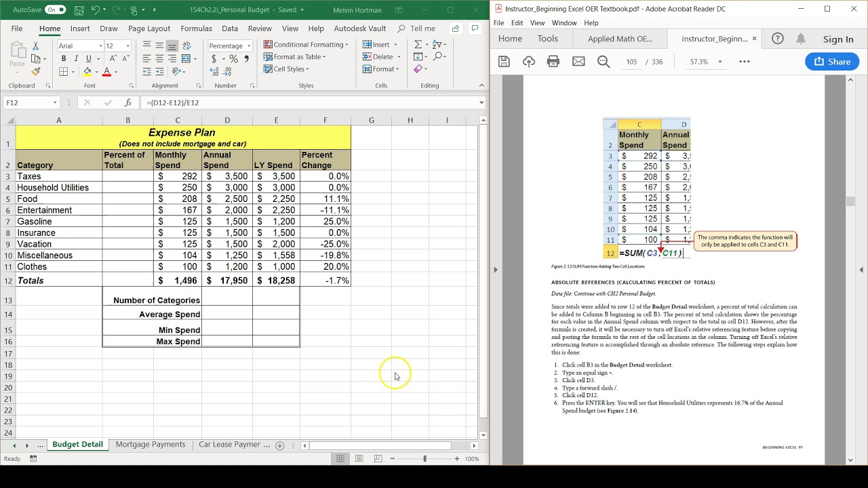This screenshot has width=868, height=488.
Task: Click the Undo icon in Excel's title bar
Action: click(96, 10)
